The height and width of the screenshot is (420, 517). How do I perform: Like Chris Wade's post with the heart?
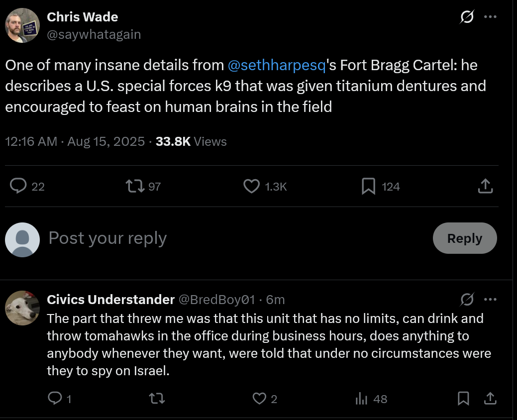click(251, 186)
